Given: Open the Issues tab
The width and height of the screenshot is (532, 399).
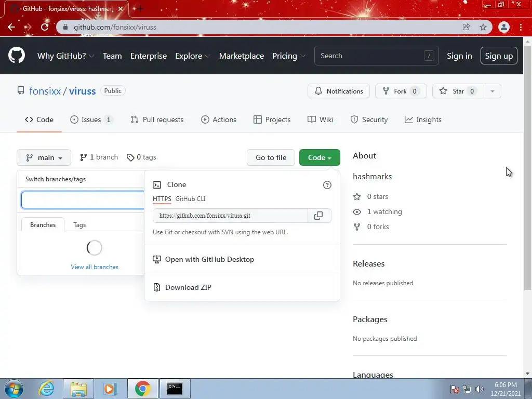Looking at the screenshot, I should (91, 120).
